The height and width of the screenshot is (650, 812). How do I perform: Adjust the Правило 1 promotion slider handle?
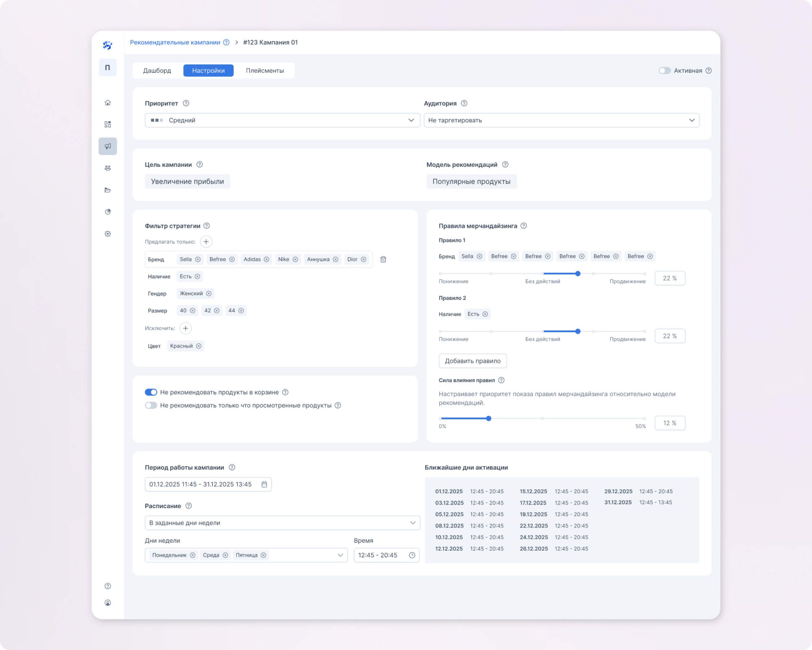(x=578, y=274)
